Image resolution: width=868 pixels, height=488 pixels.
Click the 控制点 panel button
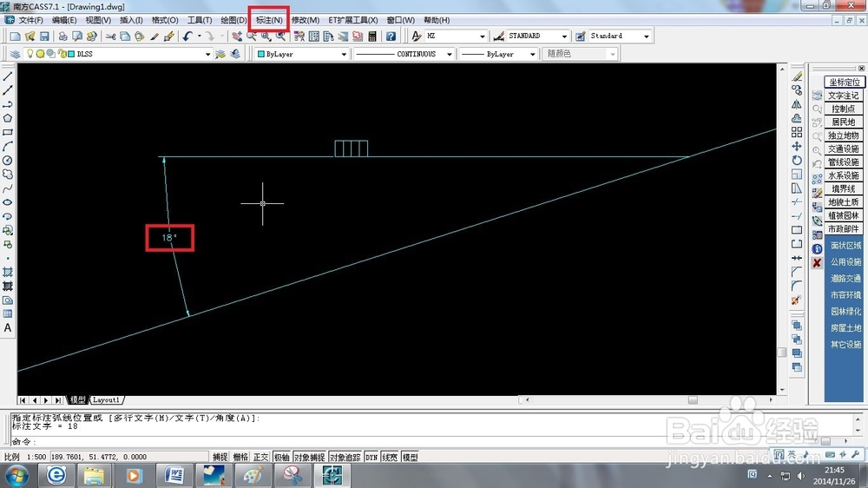pyautogui.click(x=845, y=109)
